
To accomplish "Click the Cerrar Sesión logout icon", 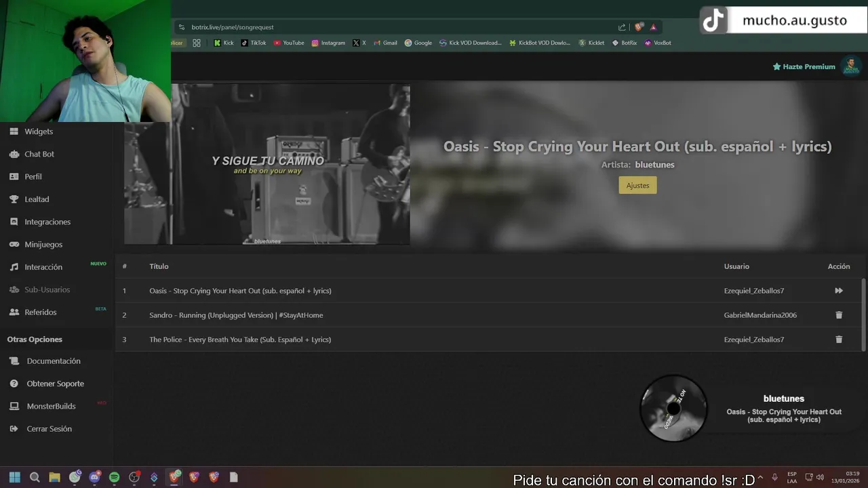I will (14, 429).
